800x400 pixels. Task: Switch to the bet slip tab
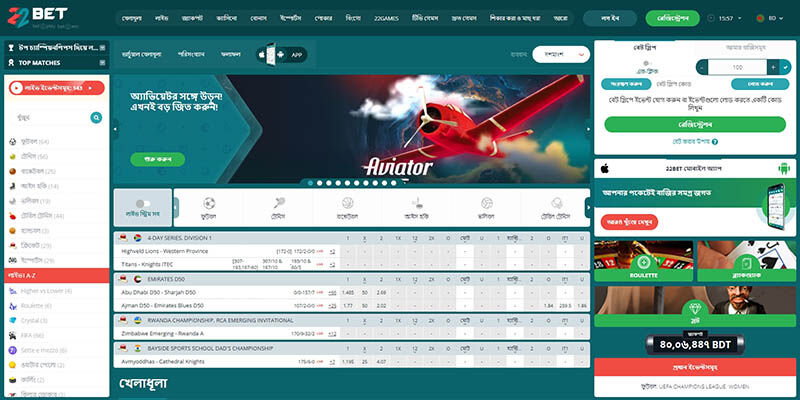point(644,47)
